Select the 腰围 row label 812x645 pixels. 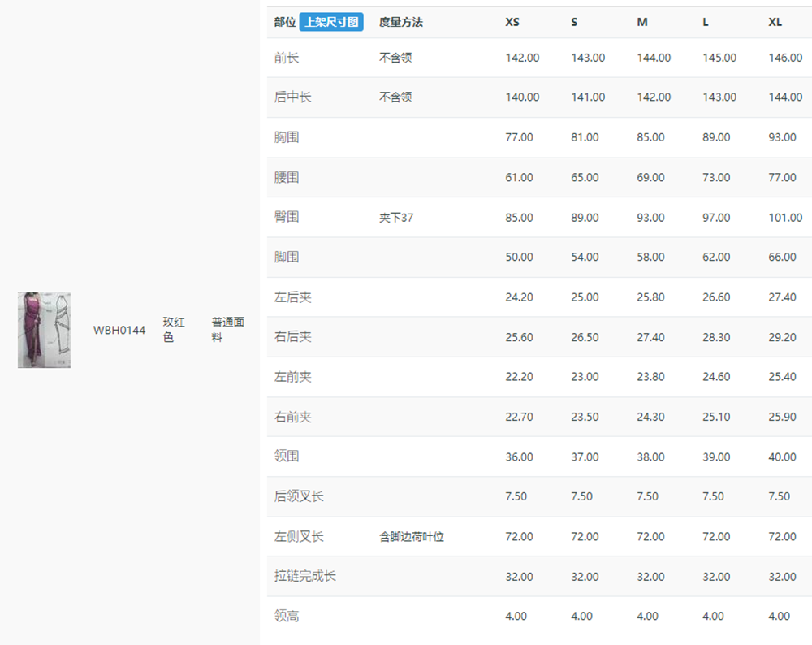click(287, 177)
